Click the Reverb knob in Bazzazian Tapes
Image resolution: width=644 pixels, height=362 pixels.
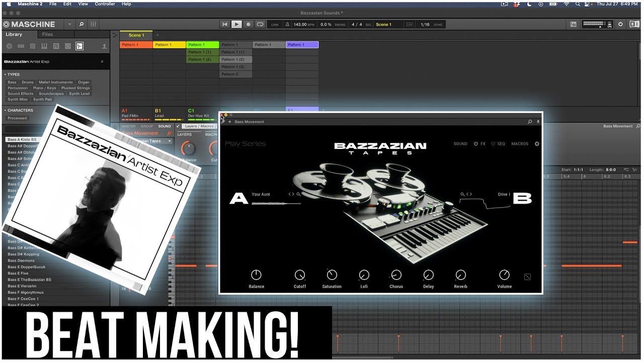(460, 275)
